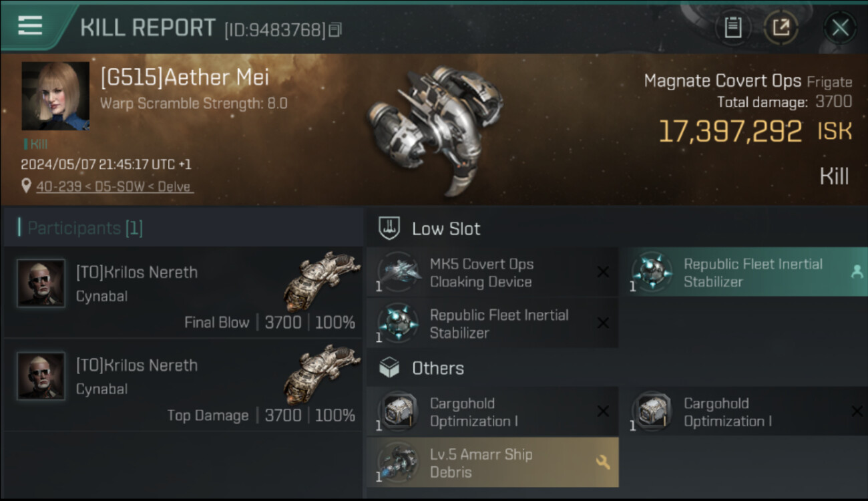
Task: Select highlighted Republic Fleet Inertial Stabilizer
Action: [x=741, y=273]
